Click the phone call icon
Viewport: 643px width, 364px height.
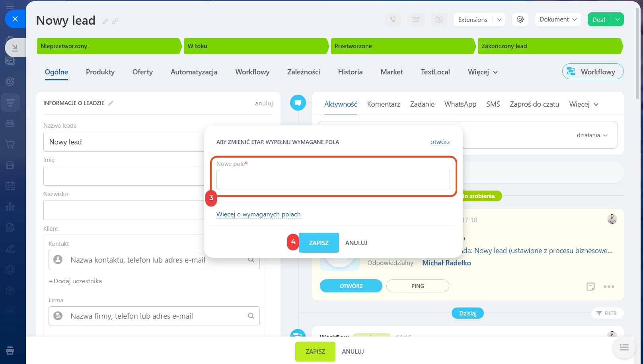point(393,19)
